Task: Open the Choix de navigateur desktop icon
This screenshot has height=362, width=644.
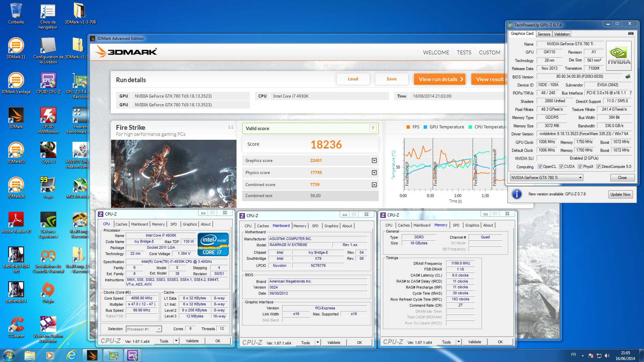Action: pos(48,16)
